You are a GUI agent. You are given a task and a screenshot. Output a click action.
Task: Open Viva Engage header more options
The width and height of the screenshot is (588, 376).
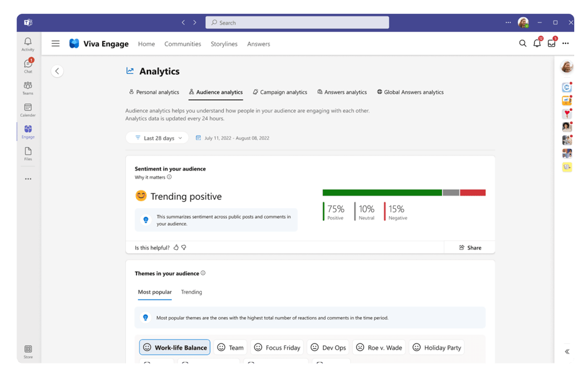click(565, 43)
